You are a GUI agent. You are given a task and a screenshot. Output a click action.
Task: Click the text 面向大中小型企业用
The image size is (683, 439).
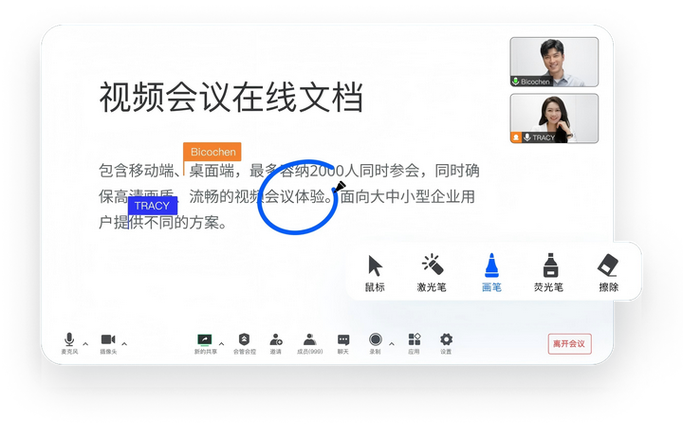(408, 197)
